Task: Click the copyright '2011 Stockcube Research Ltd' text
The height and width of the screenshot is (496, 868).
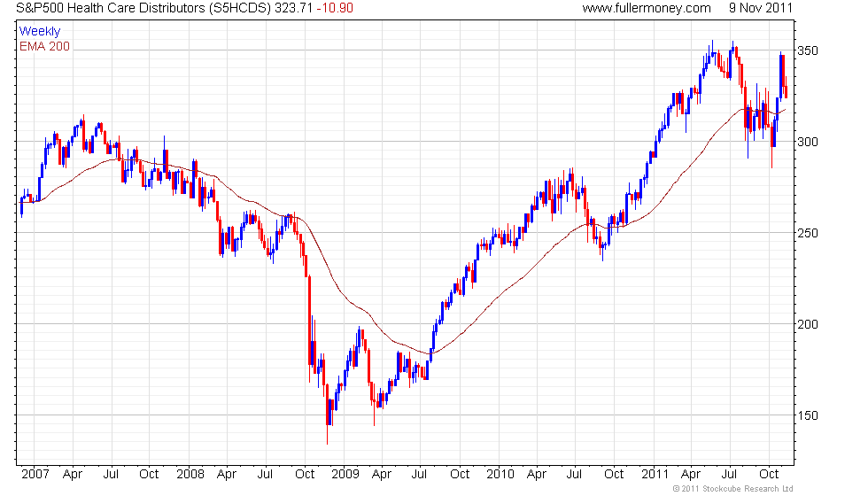Action: coord(733,489)
